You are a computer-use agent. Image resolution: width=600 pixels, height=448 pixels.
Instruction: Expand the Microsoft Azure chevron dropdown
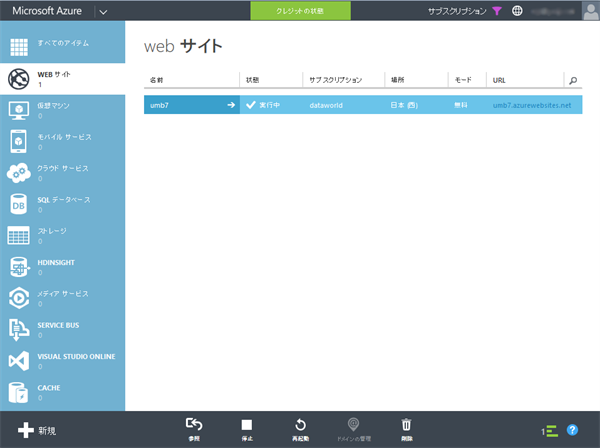coord(105,11)
